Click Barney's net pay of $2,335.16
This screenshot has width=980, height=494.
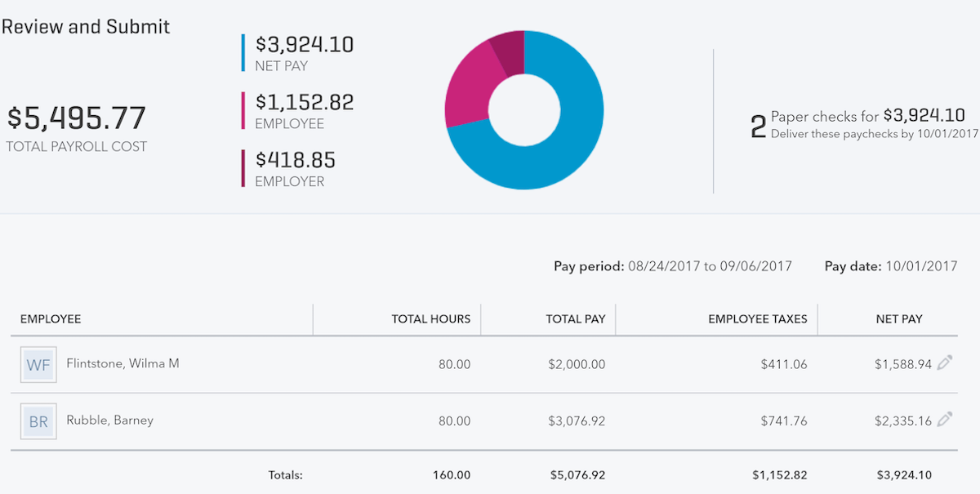click(903, 421)
